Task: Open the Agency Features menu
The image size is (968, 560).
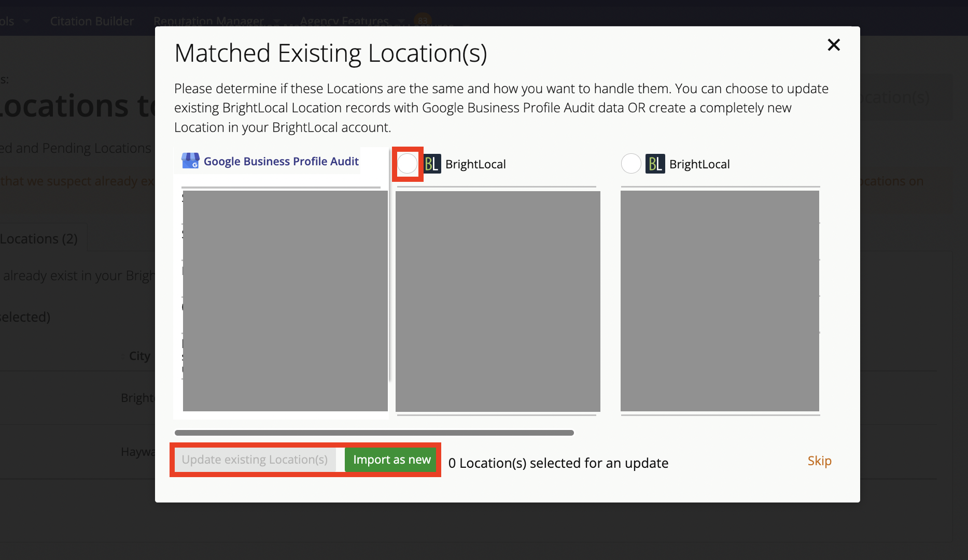Action: 344,21
